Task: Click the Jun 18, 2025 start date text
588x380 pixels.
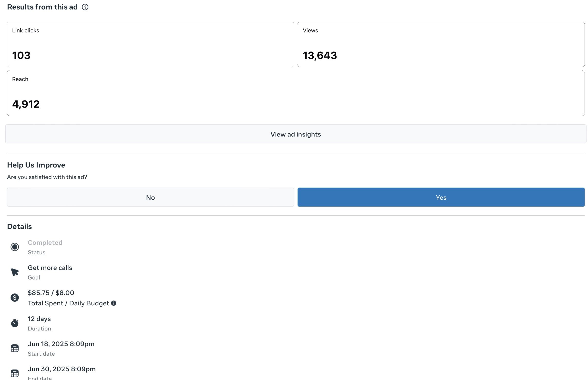Action: coord(61,344)
